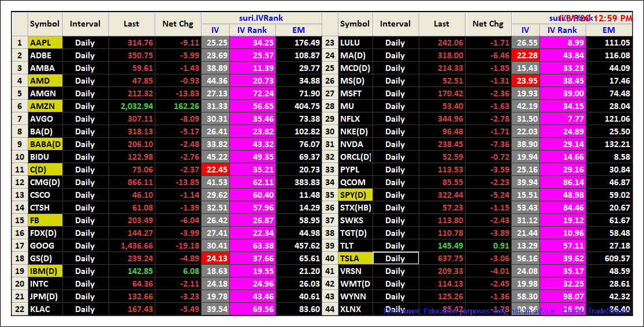Select the MSFT symbol cell

[355, 93]
